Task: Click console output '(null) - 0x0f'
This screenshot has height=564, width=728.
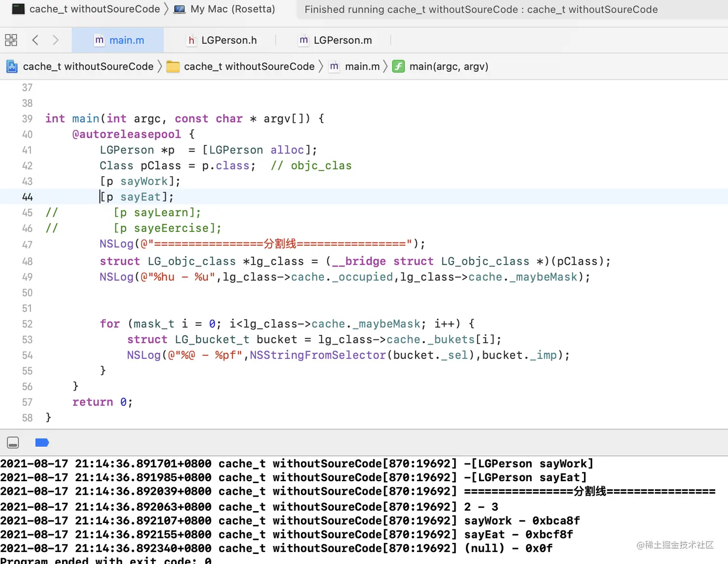Action: [508, 549]
